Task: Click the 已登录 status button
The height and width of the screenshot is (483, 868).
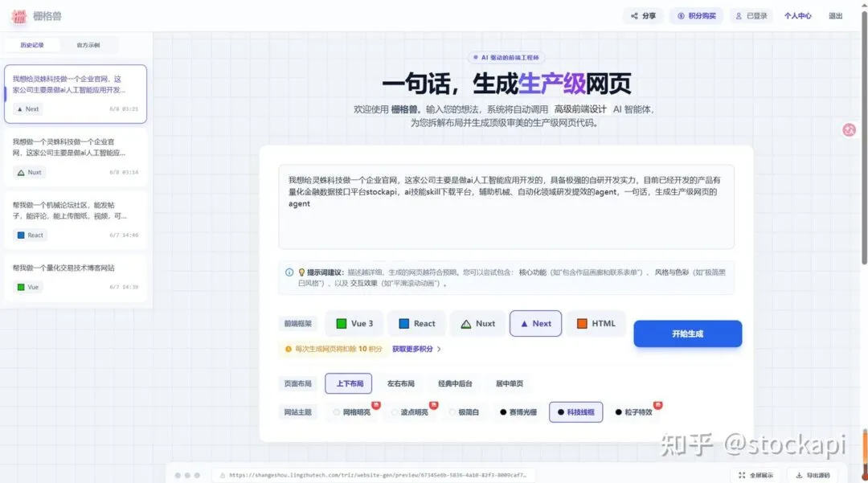Action: [x=751, y=16]
